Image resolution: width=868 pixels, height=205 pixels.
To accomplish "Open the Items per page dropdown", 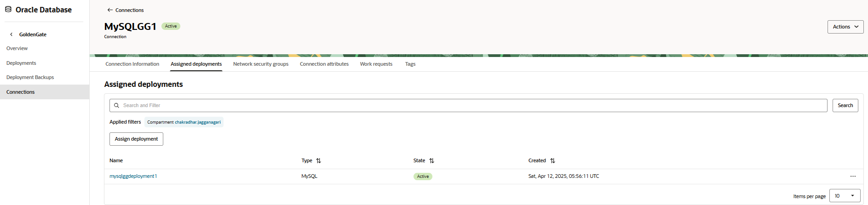I will coord(845,196).
